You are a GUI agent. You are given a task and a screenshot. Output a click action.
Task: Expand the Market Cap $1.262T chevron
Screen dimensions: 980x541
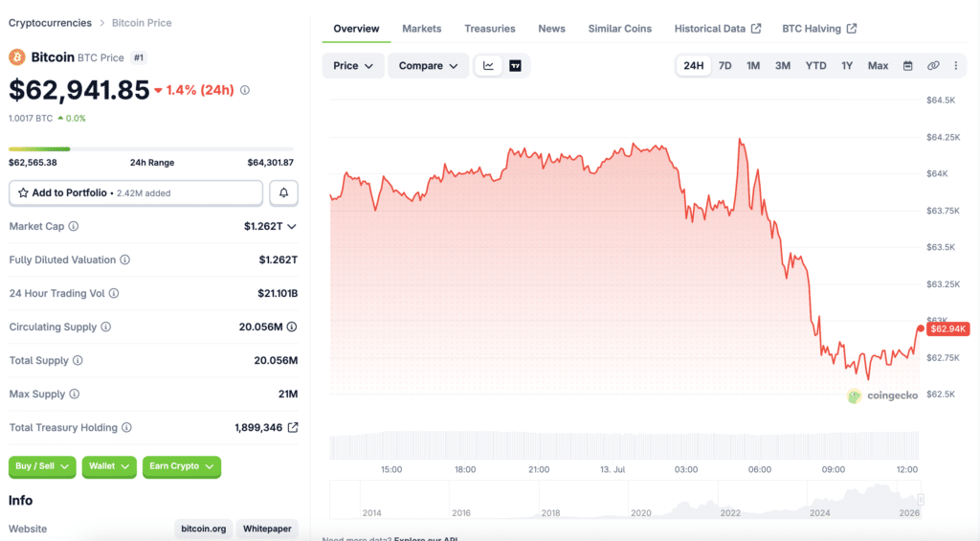292,226
